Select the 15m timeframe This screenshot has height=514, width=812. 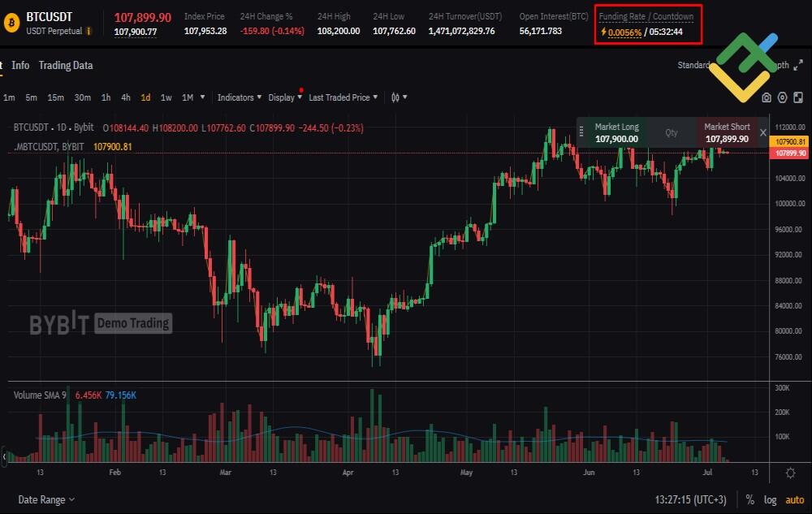click(55, 97)
